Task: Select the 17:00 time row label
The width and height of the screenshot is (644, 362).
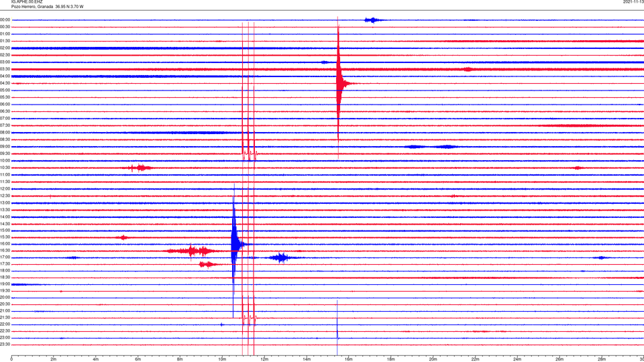Action: 5,257
